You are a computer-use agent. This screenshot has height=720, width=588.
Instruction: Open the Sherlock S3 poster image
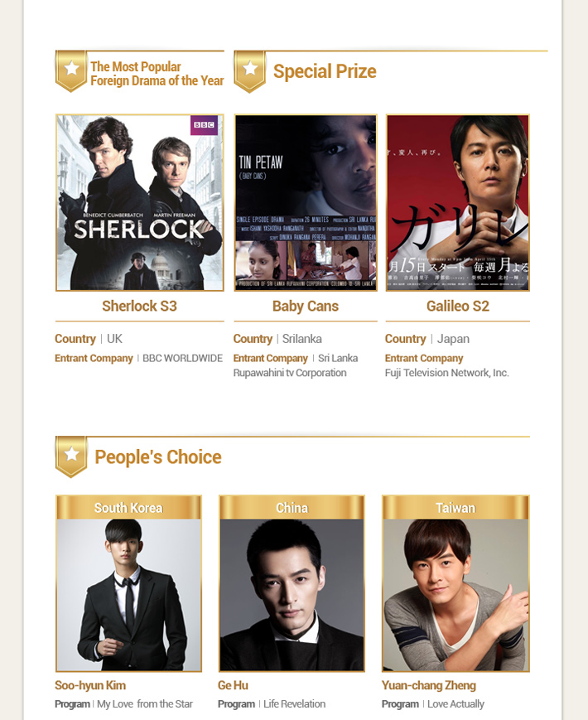click(139, 202)
